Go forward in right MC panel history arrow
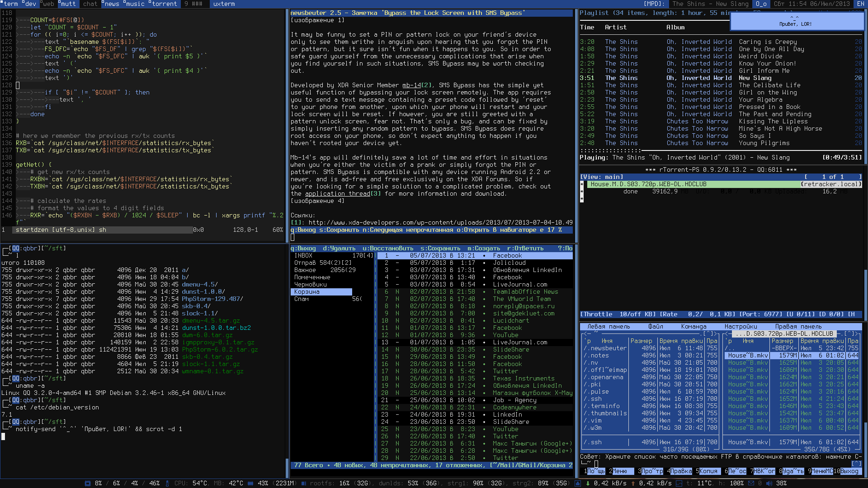The width and height of the screenshot is (868, 488). pos(857,334)
